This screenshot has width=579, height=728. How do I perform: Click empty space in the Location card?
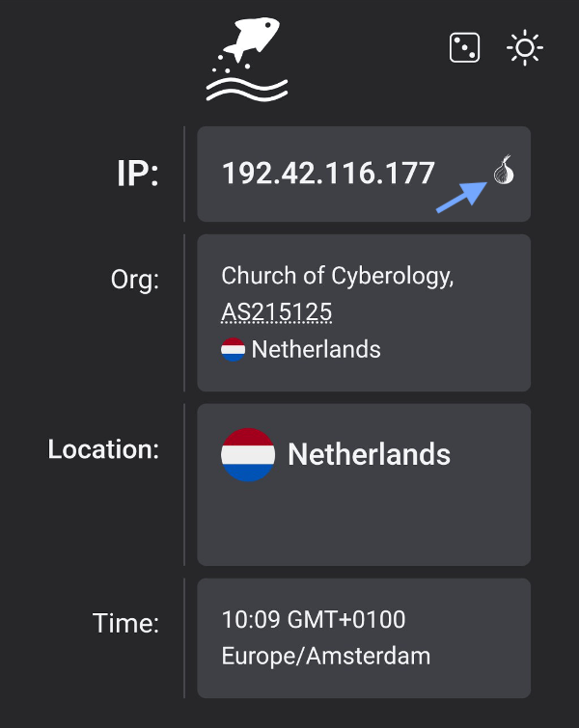386,526
